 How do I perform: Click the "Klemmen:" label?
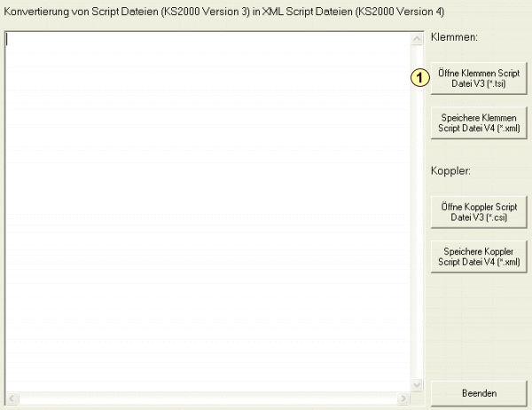[454, 36]
